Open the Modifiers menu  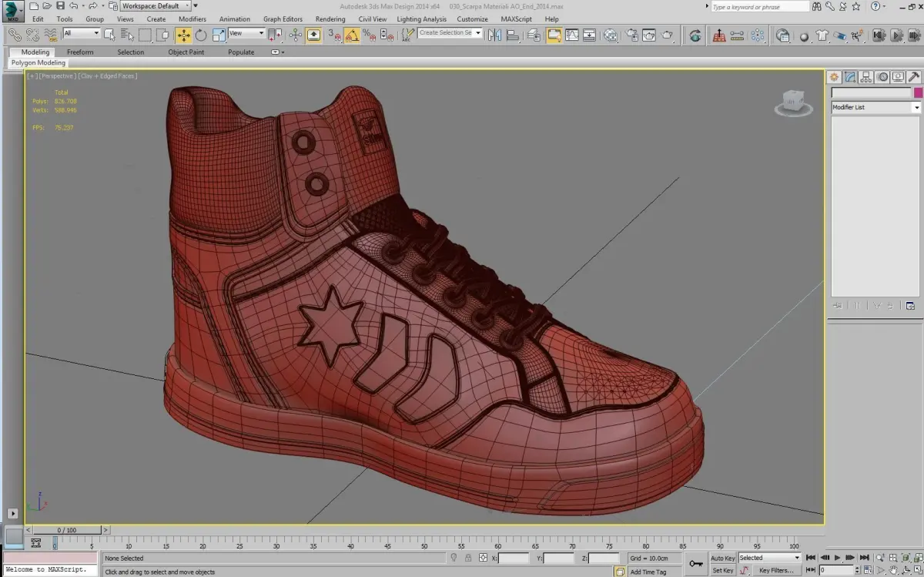click(192, 19)
